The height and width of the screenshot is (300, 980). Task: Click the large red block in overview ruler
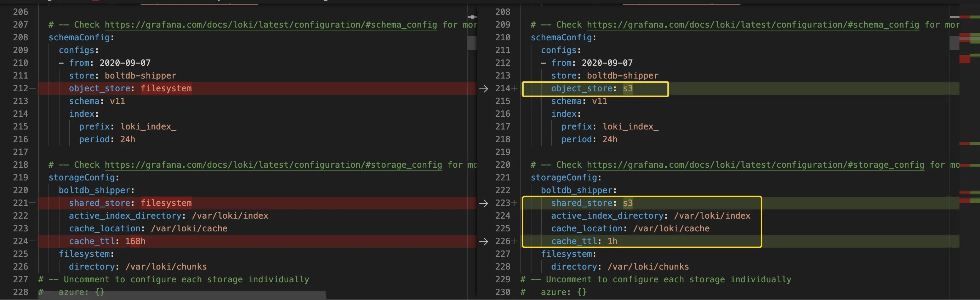(x=964, y=59)
